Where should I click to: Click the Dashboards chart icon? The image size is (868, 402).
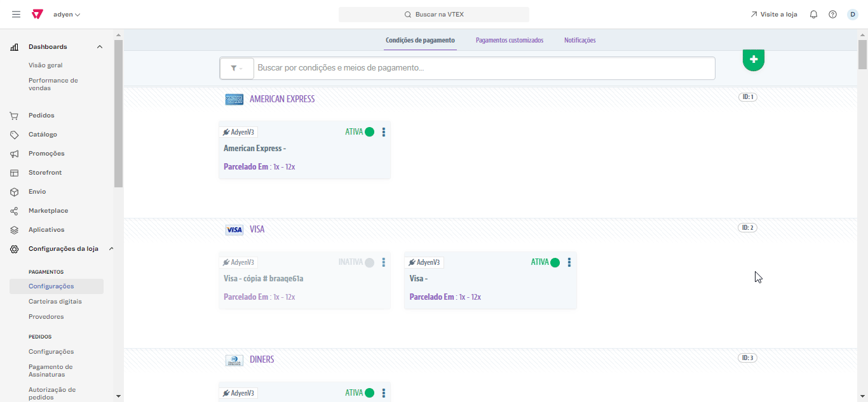(x=14, y=47)
